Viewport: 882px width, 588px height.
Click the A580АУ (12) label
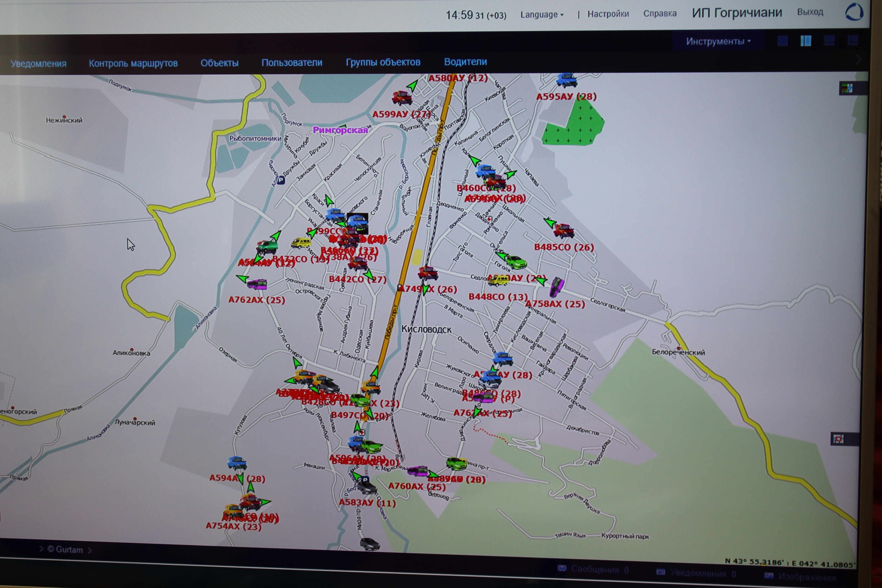click(x=458, y=78)
